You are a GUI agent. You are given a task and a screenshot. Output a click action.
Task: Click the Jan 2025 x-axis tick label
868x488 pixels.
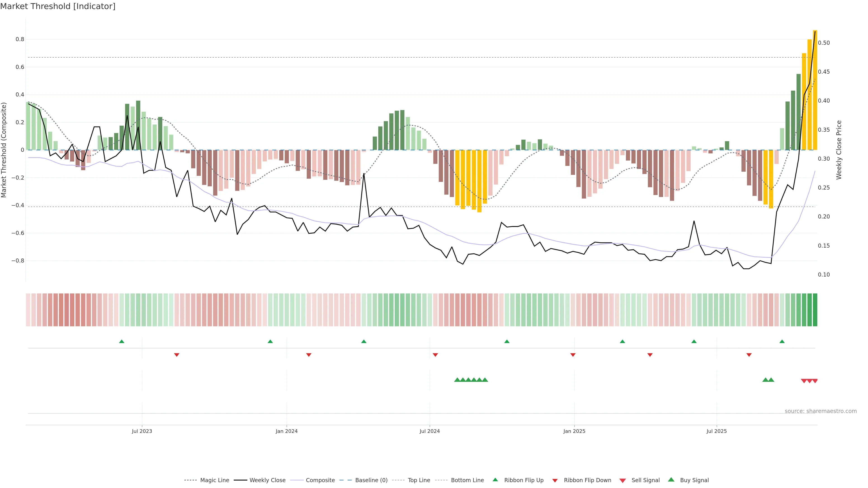coord(574,431)
